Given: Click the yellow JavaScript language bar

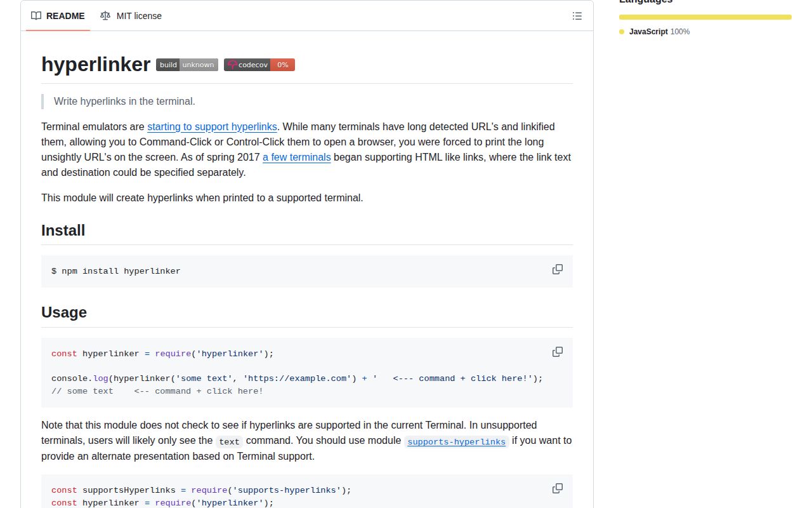Looking at the screenshot, I should pyautogui.click(x=705, y=17).
